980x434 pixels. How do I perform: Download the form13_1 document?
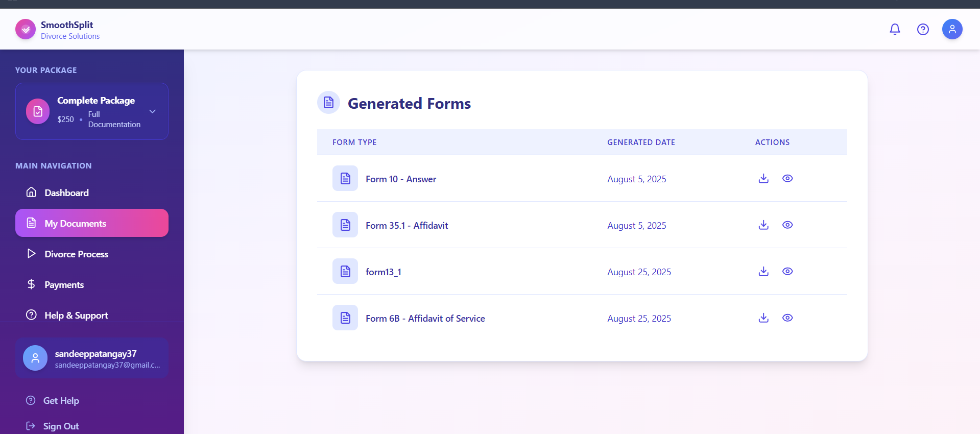click(x=763, y=271)
